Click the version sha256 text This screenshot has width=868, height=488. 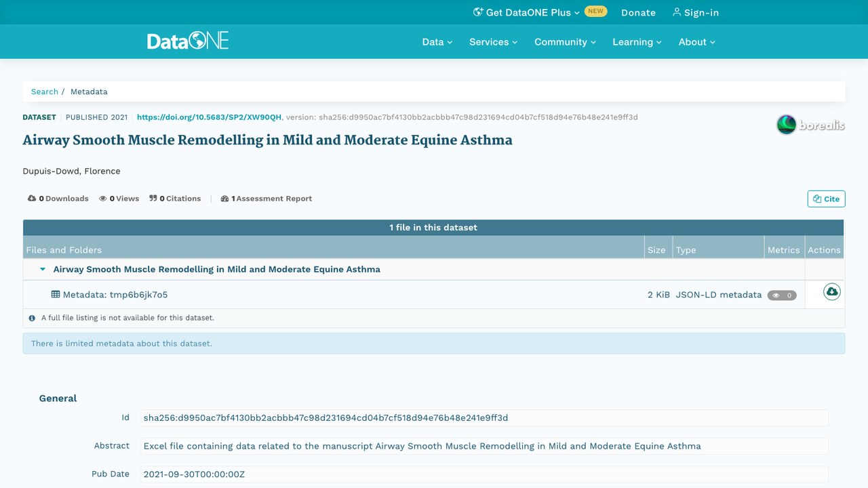[462, 117]
